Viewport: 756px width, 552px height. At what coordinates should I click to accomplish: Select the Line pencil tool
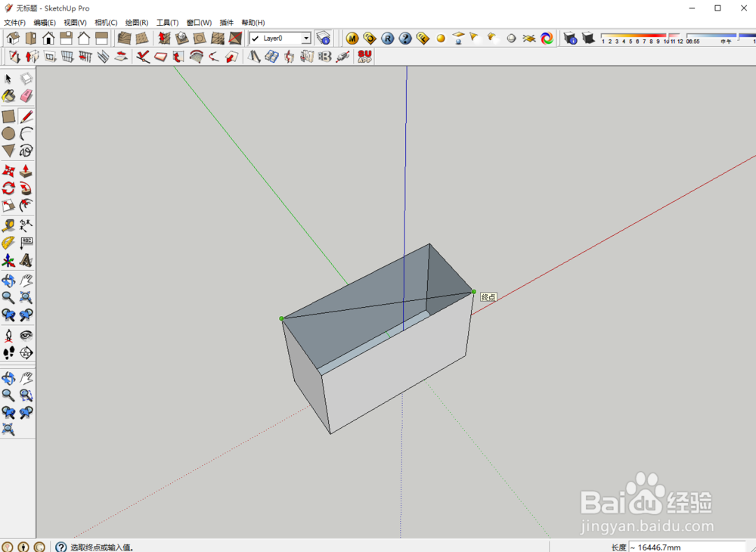pyautogui.click(x=26, y=116)
